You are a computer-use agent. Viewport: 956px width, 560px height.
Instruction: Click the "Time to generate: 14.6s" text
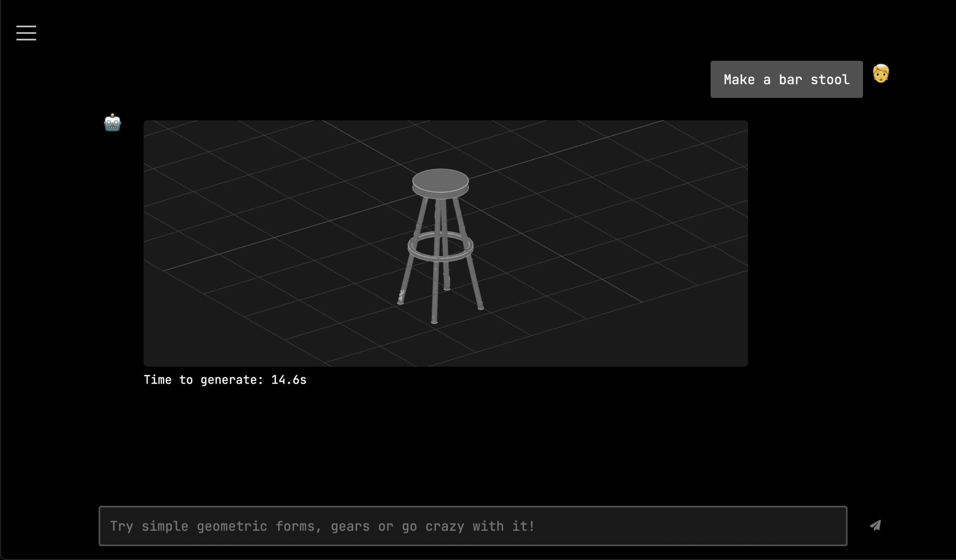coord(224,380)
